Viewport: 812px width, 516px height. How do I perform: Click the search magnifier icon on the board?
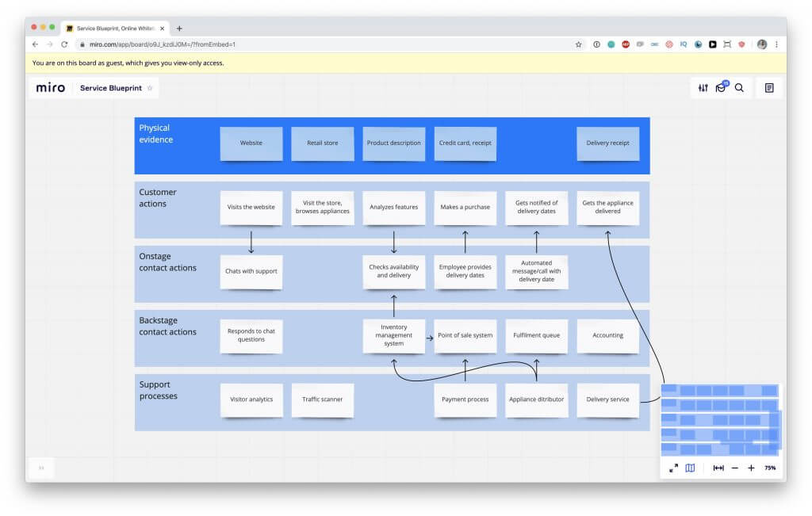coord(739,88)
